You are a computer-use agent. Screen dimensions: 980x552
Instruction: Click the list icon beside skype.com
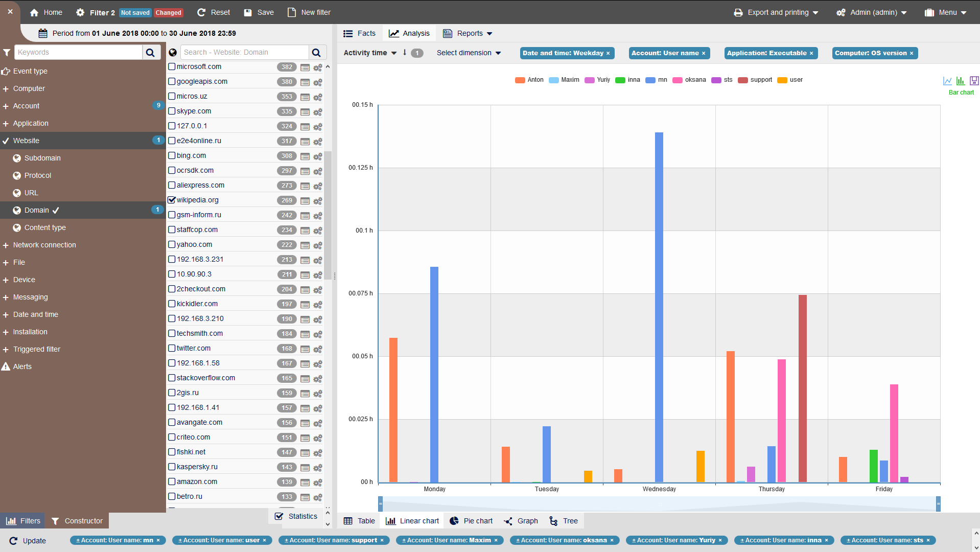[305, 111]
